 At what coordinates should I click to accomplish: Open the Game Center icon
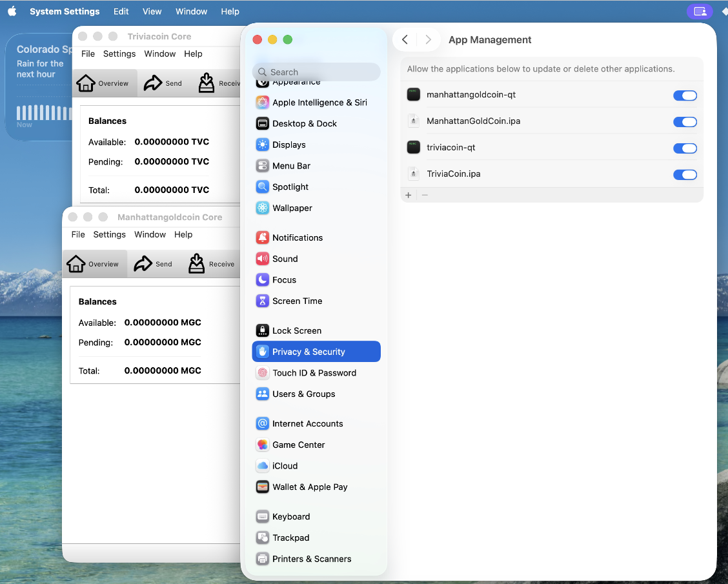tap(262, 445)
